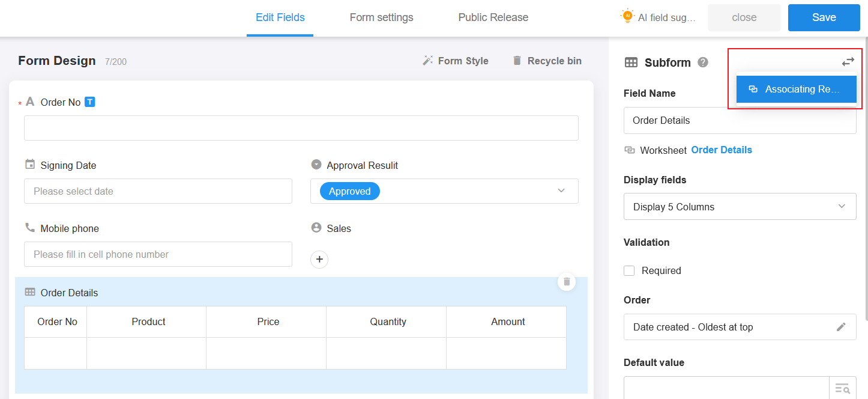Click the Order No text input
This screenshot has width=868, height=399.
click(301, 128)
